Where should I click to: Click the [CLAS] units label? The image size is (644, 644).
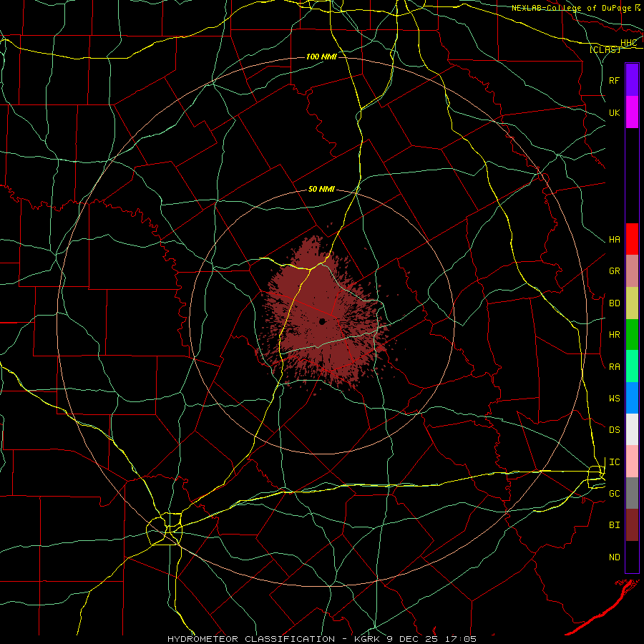pos(605,50)
